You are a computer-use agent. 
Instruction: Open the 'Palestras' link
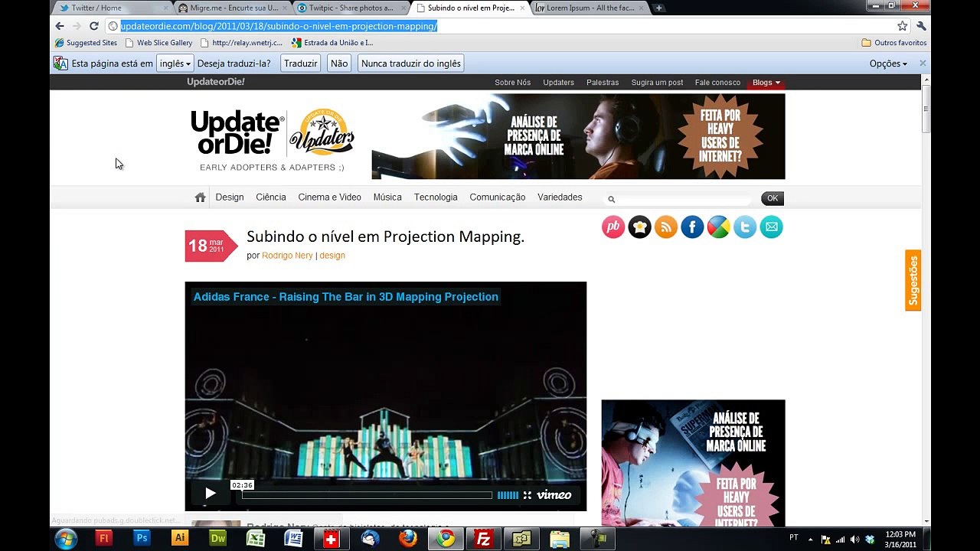coord(603,83)
